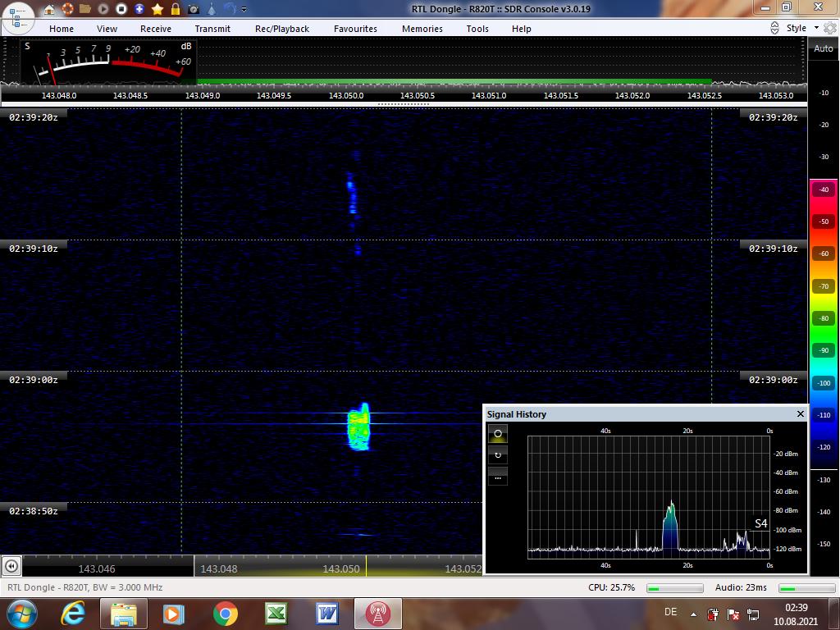
Task: Toggle the padlock lock icon
Action: coord(176,9)
